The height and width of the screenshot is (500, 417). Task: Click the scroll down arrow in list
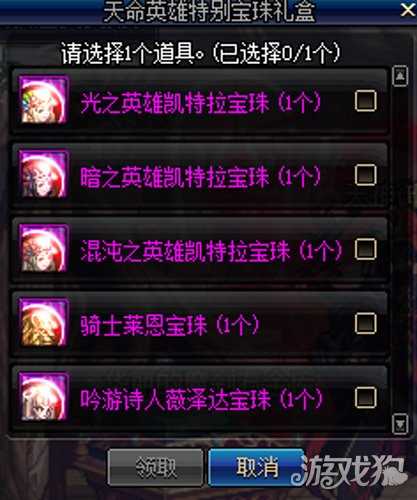[400, 424]
